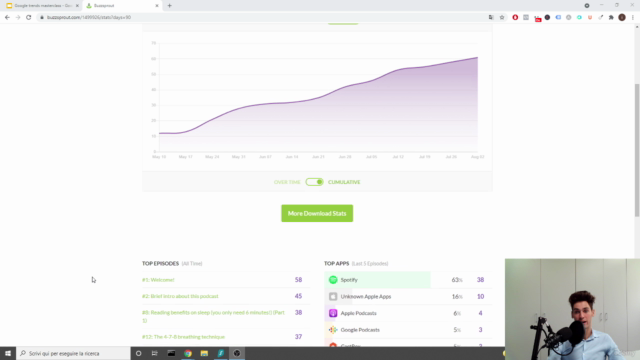Open Cortana circle icon on taskbar
The image size is (640, 360).
[138, 353]
